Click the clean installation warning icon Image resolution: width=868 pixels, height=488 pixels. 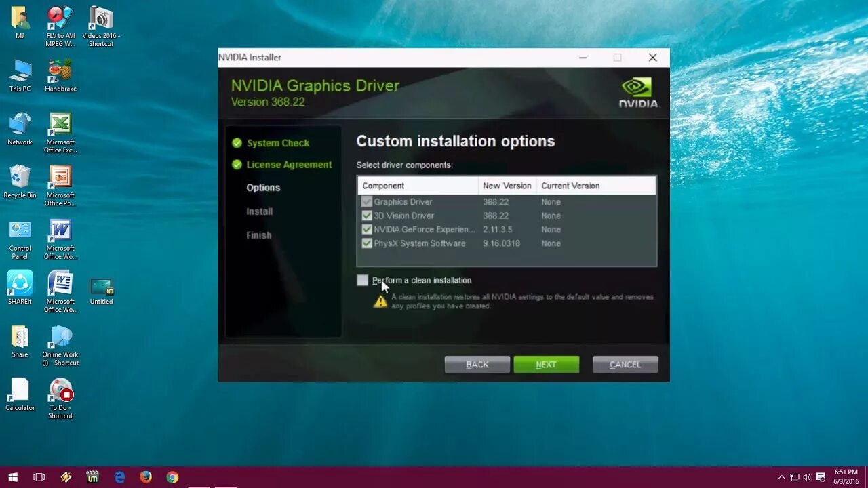click(x=380, y=302)
